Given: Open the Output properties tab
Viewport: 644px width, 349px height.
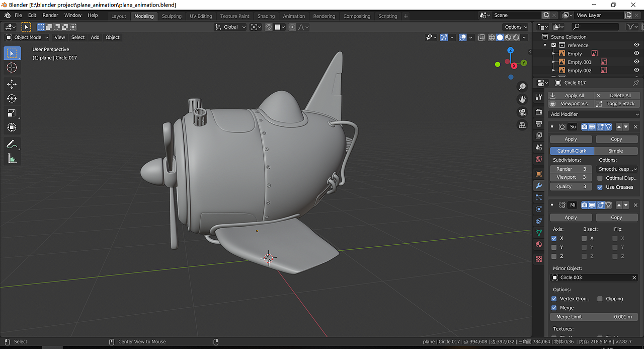Looking at the screenshot, I should click(x=539, y=124).
